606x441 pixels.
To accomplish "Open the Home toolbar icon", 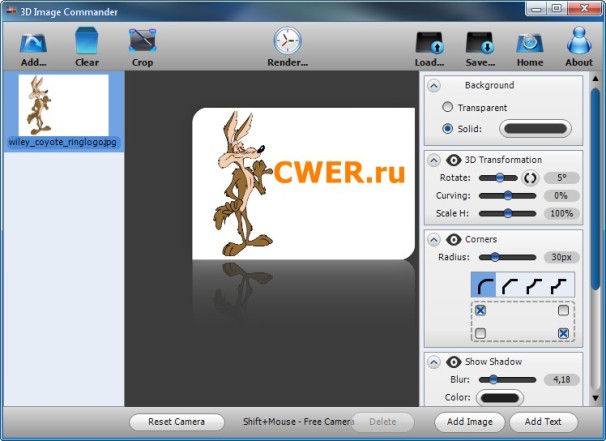I will tap(530, 42).
